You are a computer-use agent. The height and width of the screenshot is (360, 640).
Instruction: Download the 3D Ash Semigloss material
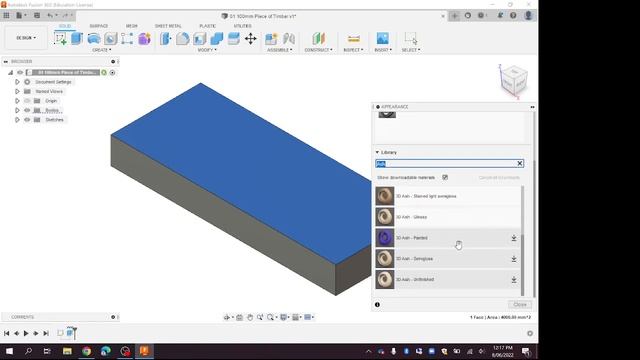point(514,259)
